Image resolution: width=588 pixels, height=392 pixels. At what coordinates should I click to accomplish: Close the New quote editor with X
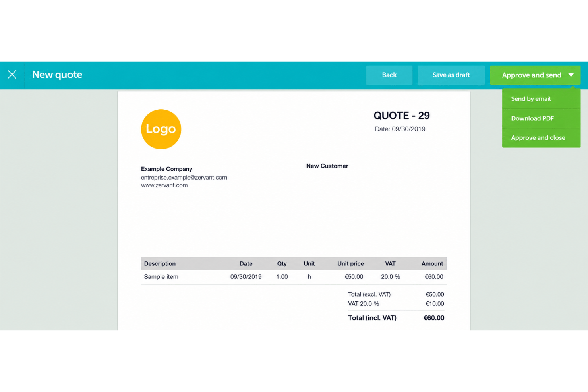click(x=12, y=75)
